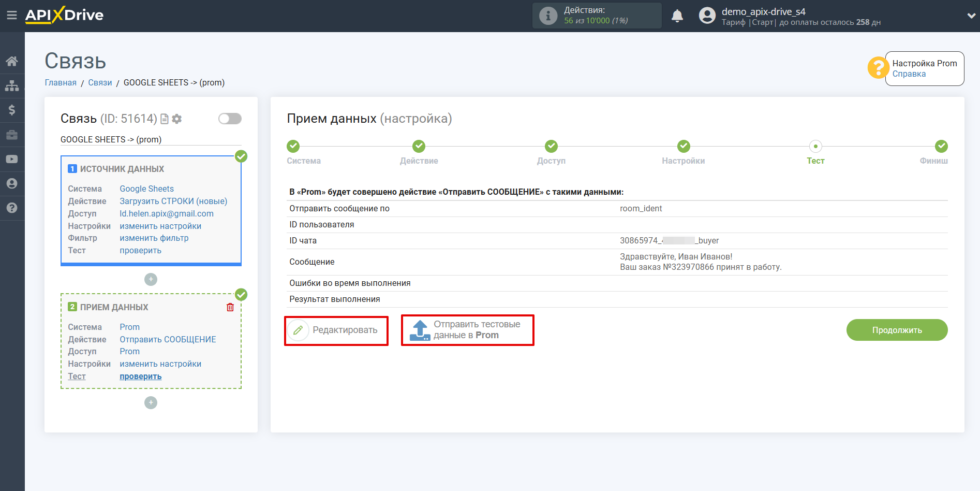Click проверить in data source block
This screenshot has width=980, height=491.
(x=140, y=250)
